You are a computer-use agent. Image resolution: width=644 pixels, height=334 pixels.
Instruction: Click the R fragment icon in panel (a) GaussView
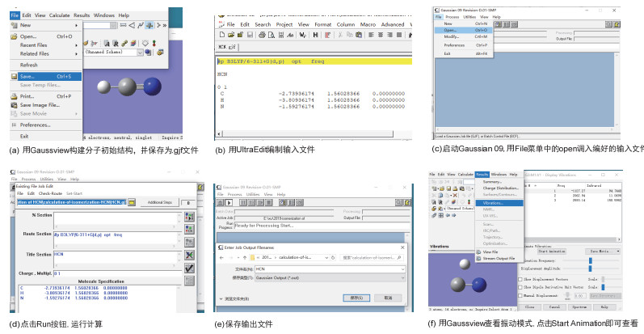[x=116, y=43]
